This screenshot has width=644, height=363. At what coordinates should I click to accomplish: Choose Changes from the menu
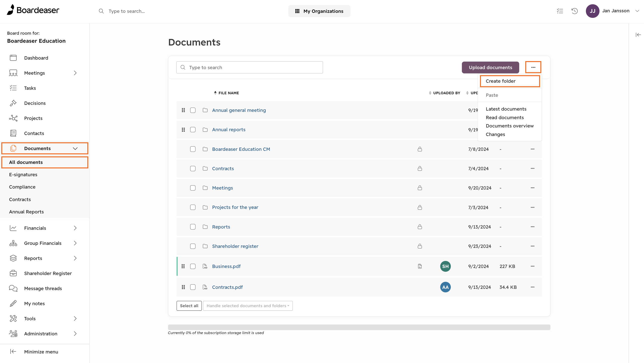click(495, 134)
